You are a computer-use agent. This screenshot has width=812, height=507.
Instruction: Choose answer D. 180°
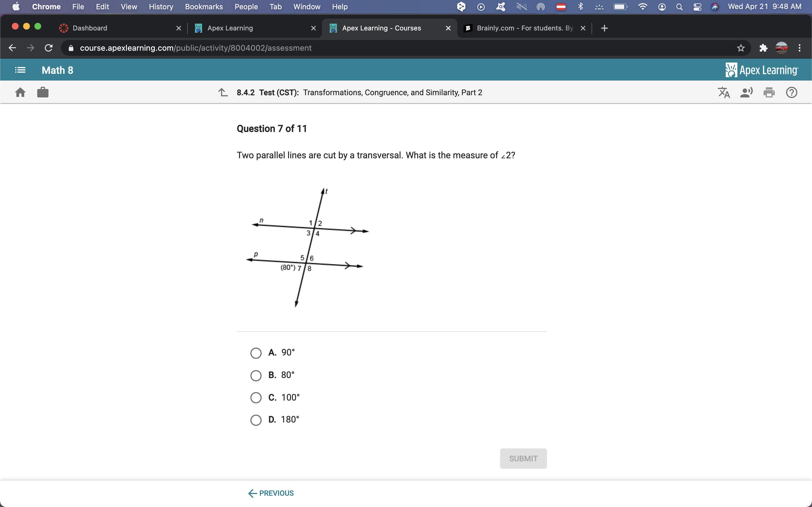256,420
